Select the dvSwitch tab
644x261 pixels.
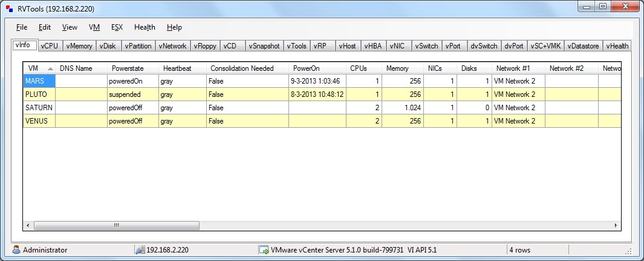(484, 46)
